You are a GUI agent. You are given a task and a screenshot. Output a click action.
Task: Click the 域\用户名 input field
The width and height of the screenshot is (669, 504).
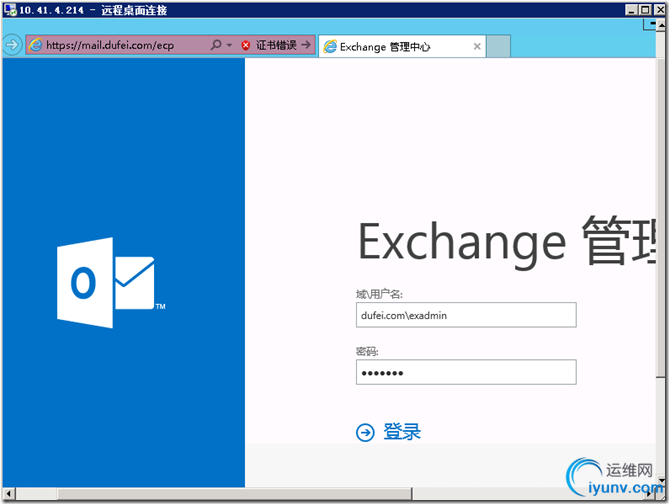click(466, 315)
